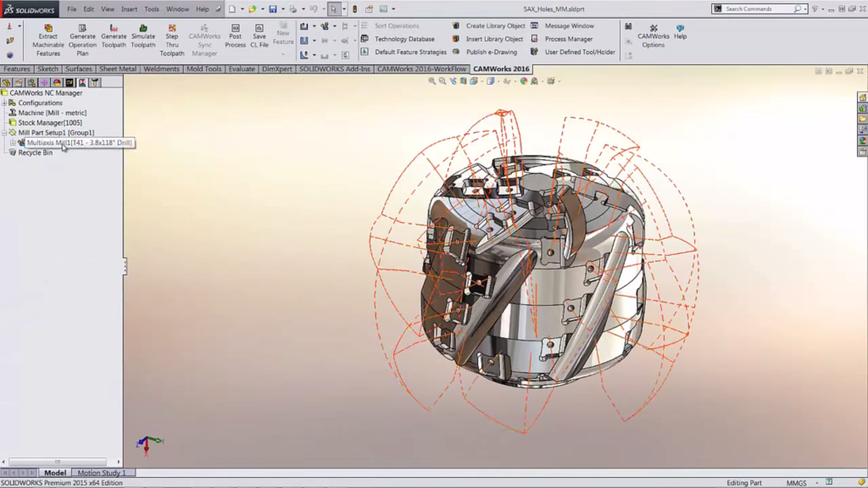The image size is (868, 488).
Task: Switch to CAMWorks 2016-WorkFlow tab
Action: point(421,69)
